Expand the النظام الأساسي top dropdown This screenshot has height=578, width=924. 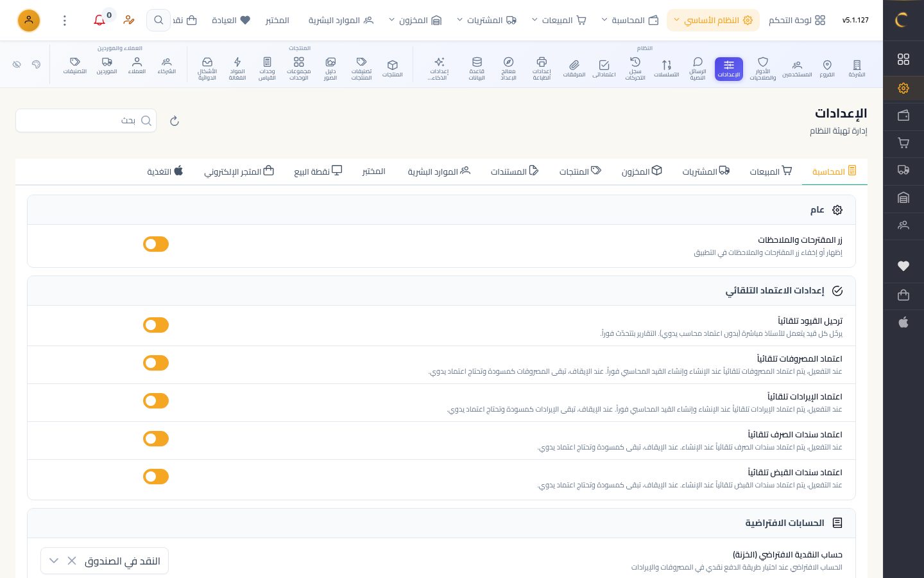[713, 21]
